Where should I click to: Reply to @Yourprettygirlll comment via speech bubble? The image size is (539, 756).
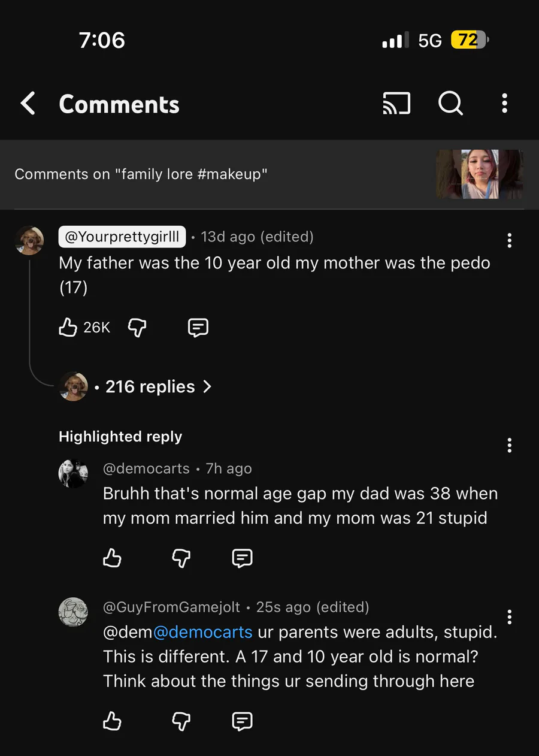tap(198, 327)
